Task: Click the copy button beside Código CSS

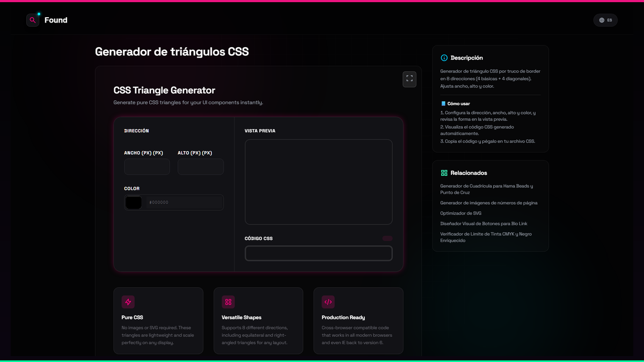Action: pyautogui.click(x=387, y=238)
